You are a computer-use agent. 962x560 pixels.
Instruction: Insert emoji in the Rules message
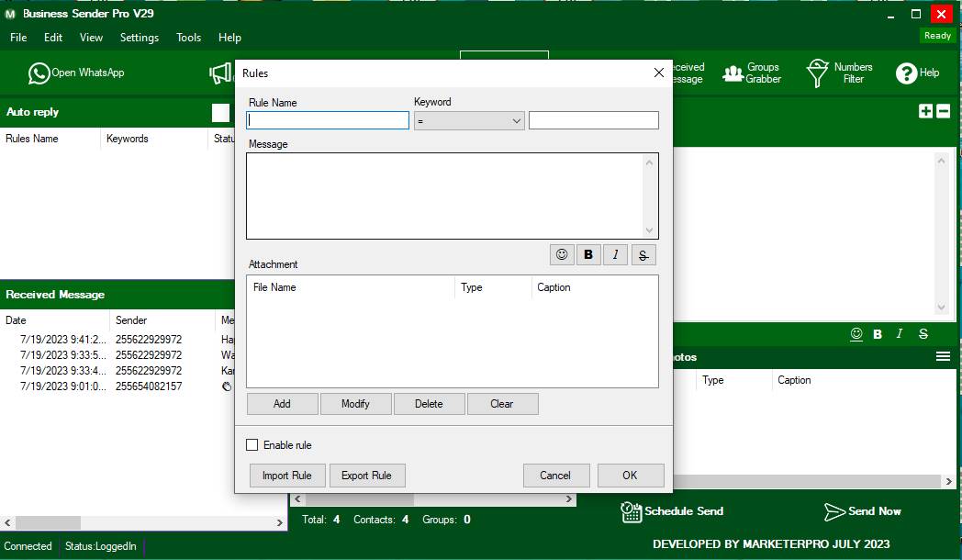click(562, 254)
